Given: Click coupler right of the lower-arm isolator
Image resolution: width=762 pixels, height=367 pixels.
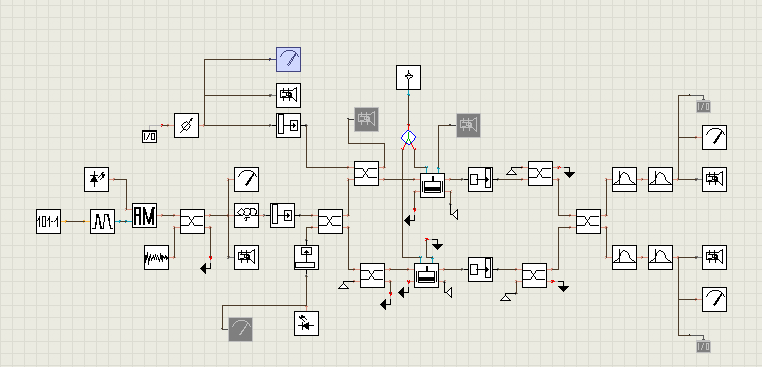Looking at the screenshot, I should click(535, 276).
